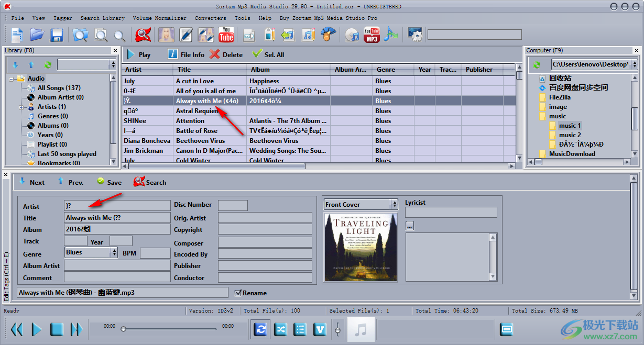Select All Songs (137) in the library tree
644x345 pixels.
pyautogui.click(x=59, y=88)
